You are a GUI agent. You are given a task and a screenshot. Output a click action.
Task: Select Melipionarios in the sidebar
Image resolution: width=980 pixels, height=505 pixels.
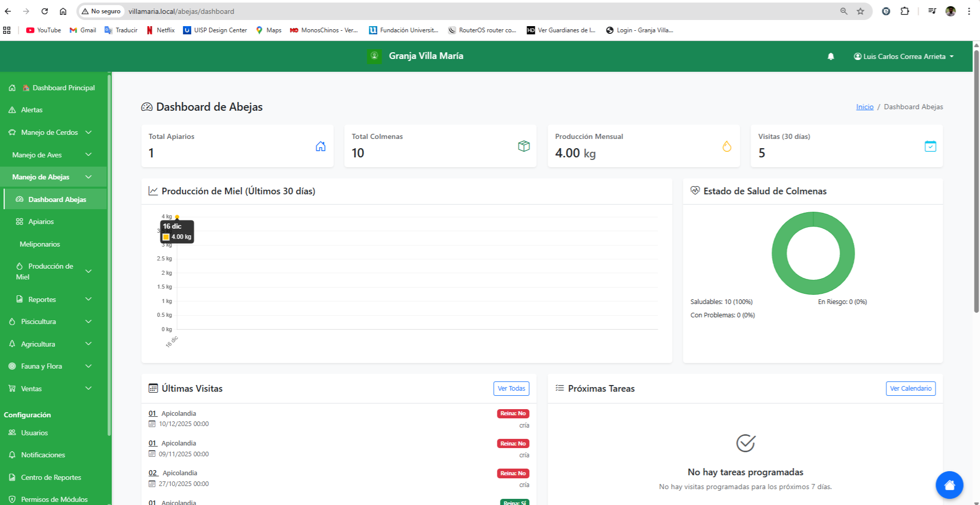pos(39,244)
